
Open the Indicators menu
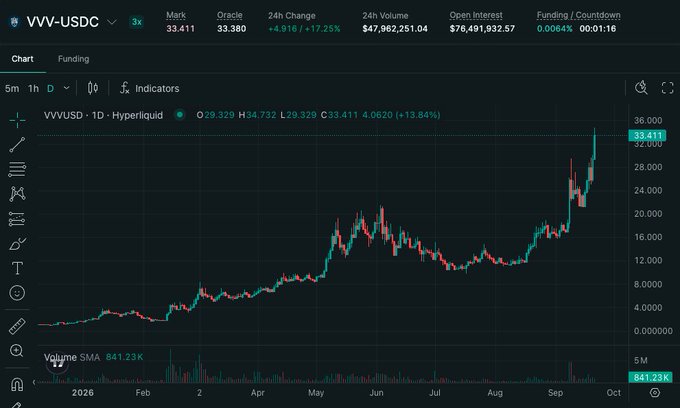coord(149,88)
